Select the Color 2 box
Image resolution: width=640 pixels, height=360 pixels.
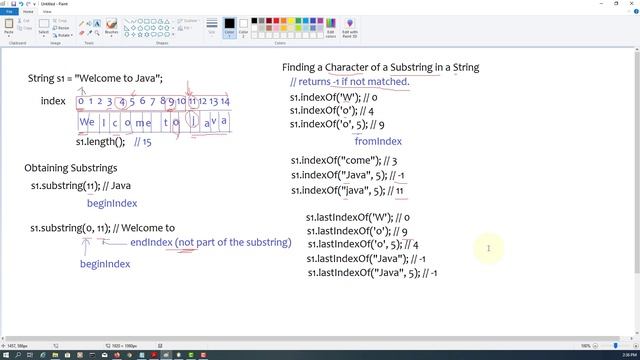pos(243,28)
